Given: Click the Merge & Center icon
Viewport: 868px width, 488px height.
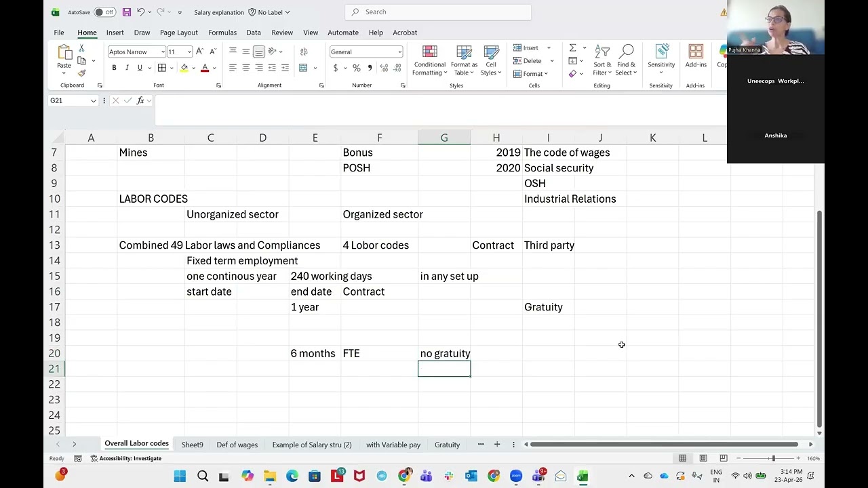Looking at the screenshot, I should coord(303,68).
